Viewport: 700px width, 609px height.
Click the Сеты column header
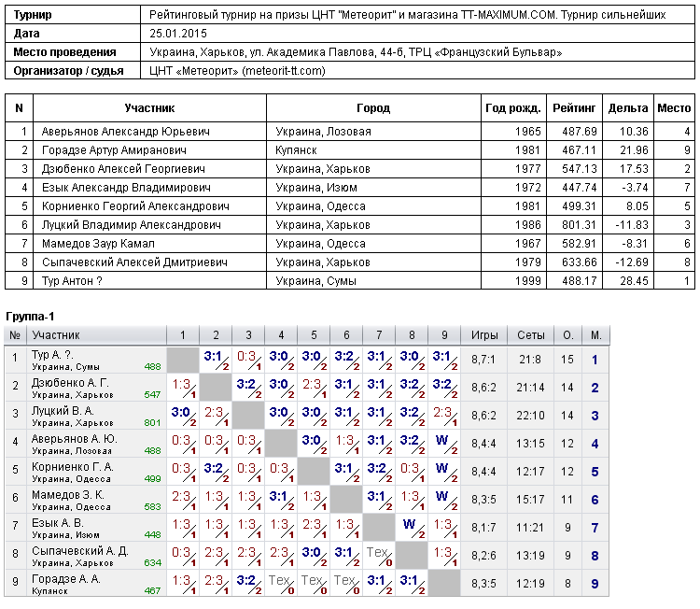531,335
